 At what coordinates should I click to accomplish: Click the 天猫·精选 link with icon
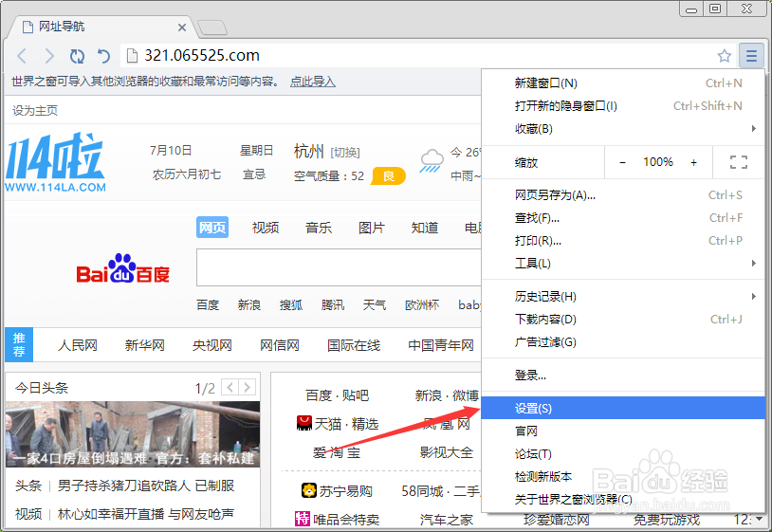pos(338,424)
